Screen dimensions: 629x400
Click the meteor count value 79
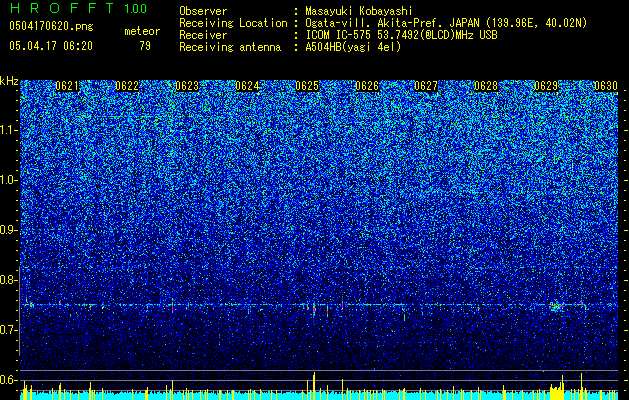(x=145, y=46)
